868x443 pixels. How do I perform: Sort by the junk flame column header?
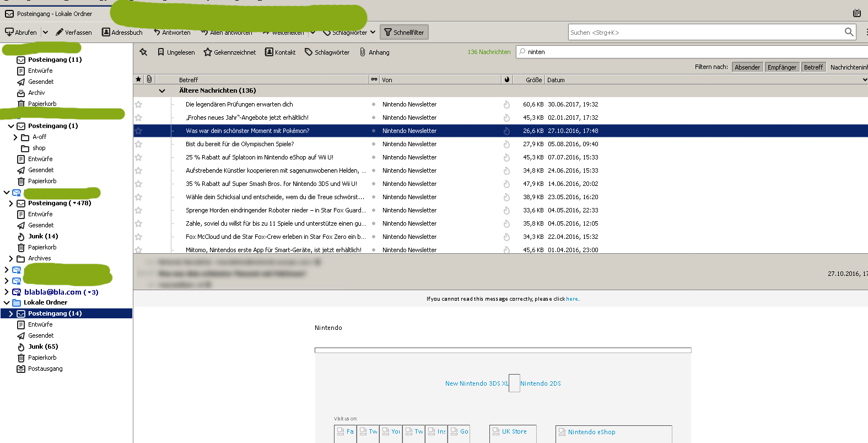507,79
